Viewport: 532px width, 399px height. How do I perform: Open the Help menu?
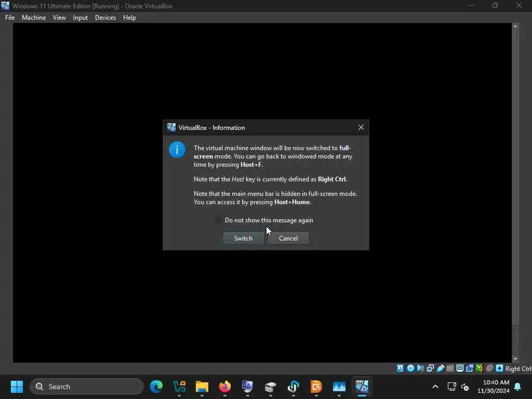pyautogui.click(x=129, y=18)
